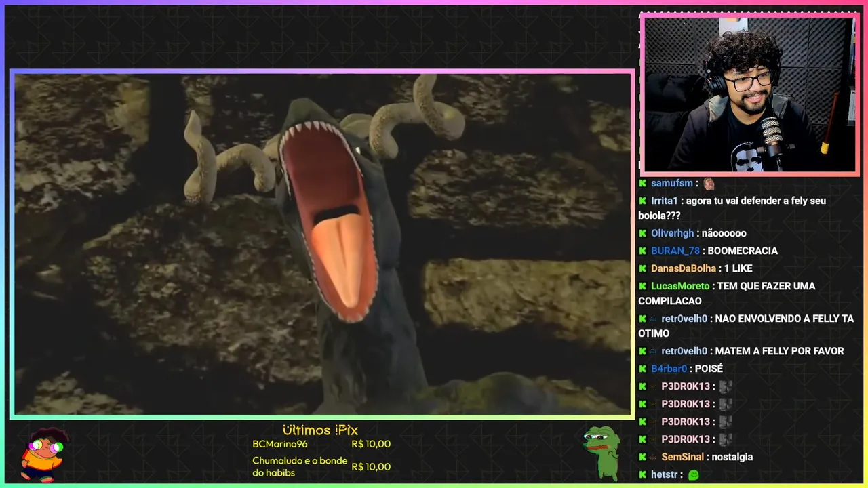Image resolution: width=868 pixels, height=488 pixels.
Task: Click the subscriber badge next to SemSinal
Action: [x=653, y=457]
